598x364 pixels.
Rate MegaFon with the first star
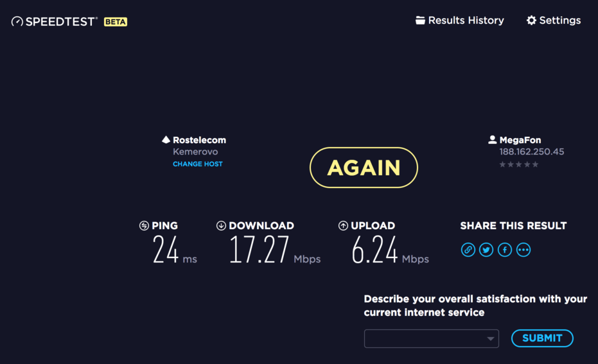click(503, 164)
